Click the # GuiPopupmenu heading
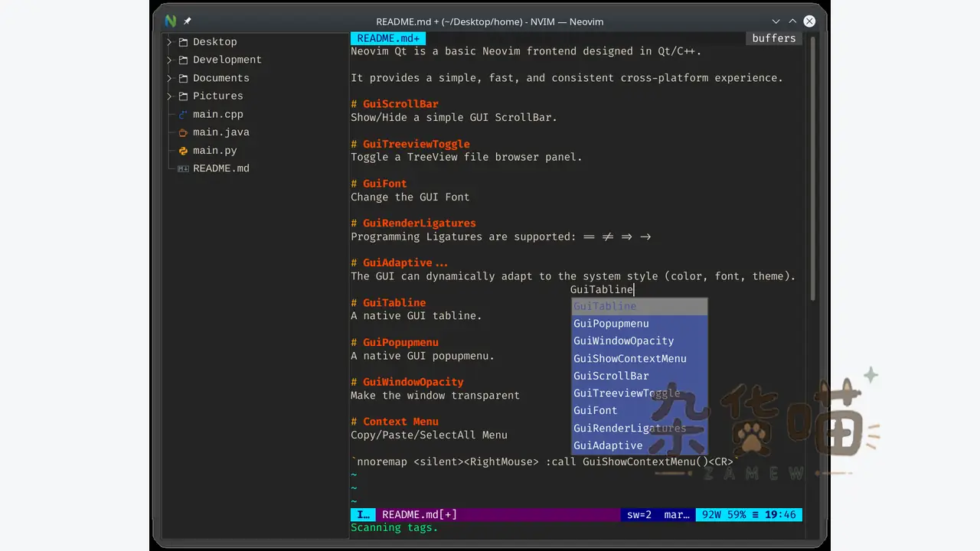980x551 pixels. click(x=394, y=342)
